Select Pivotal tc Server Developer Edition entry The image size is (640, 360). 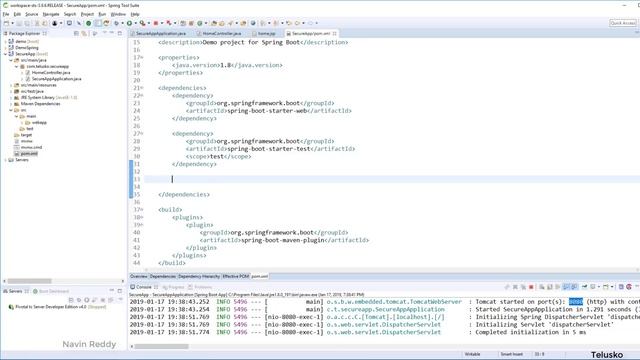57,307
